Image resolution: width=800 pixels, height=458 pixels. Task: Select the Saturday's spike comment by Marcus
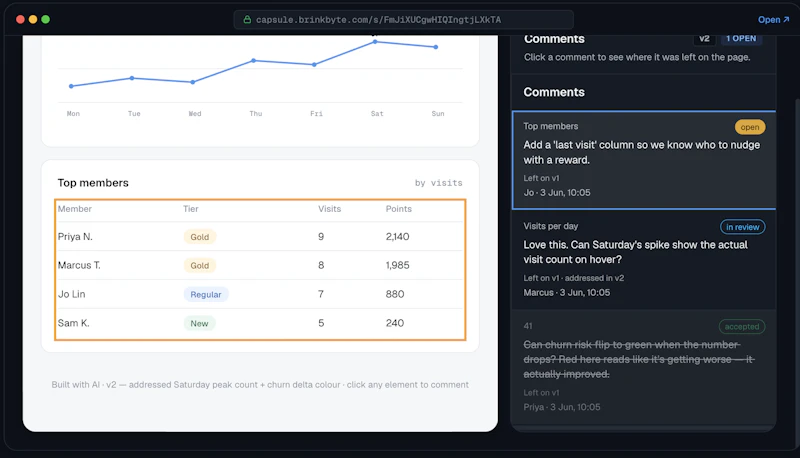coord(644,259)
